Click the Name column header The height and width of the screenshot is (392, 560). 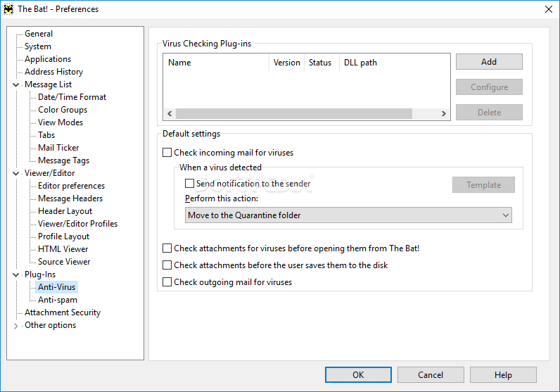coord(216,63)
